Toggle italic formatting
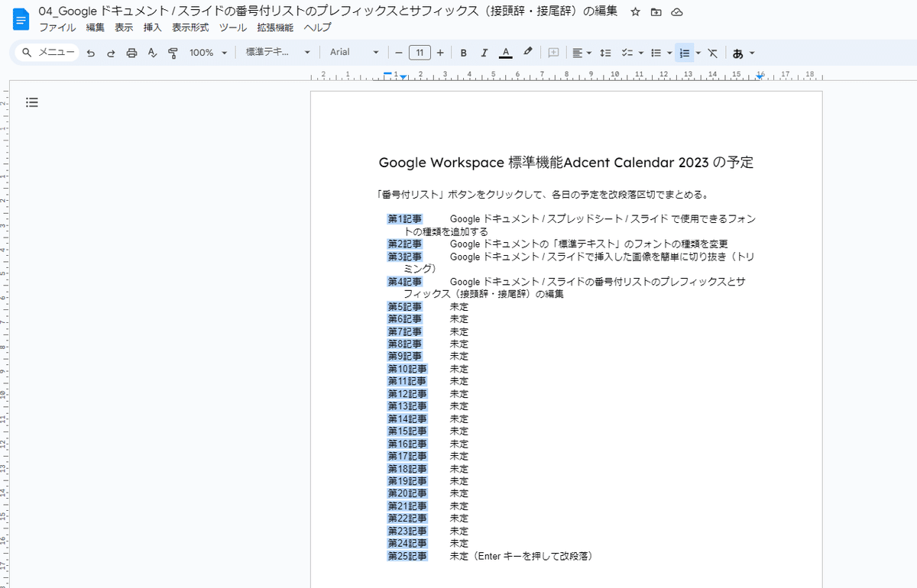Screen dimensions: 917x588 coord(484,53)
